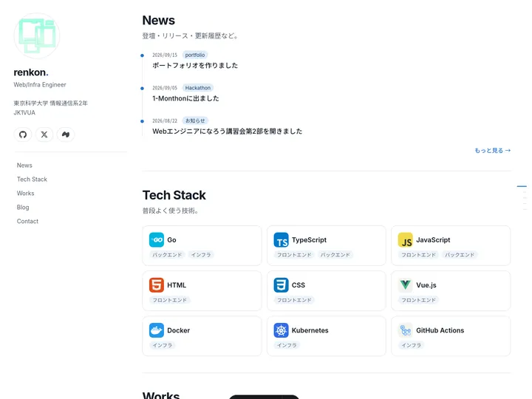
Task: Click the Hackathon tag badge
Action: 198,88
